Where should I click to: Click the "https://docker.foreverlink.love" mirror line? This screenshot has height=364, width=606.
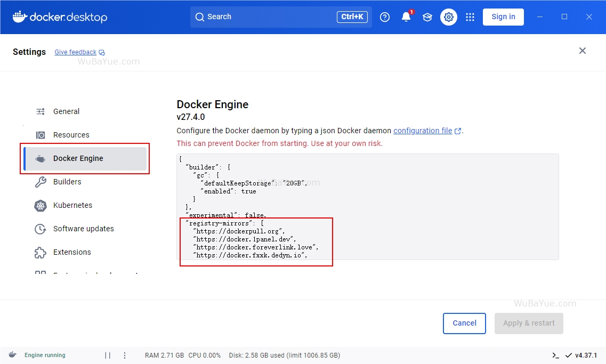click(255, 248)
